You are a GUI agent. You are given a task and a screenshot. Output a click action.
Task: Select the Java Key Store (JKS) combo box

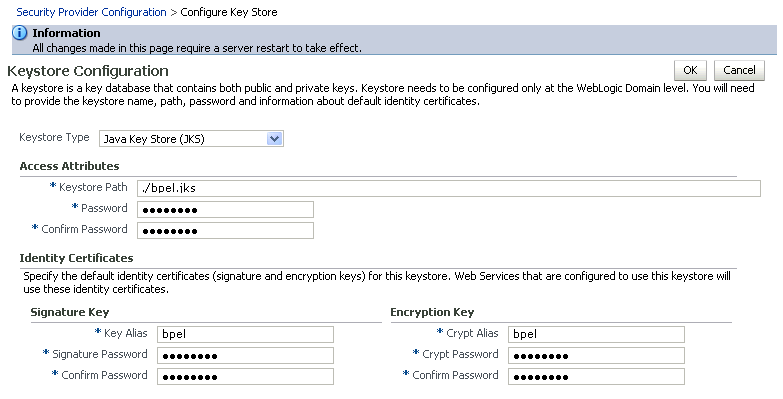tap(191, 139)
